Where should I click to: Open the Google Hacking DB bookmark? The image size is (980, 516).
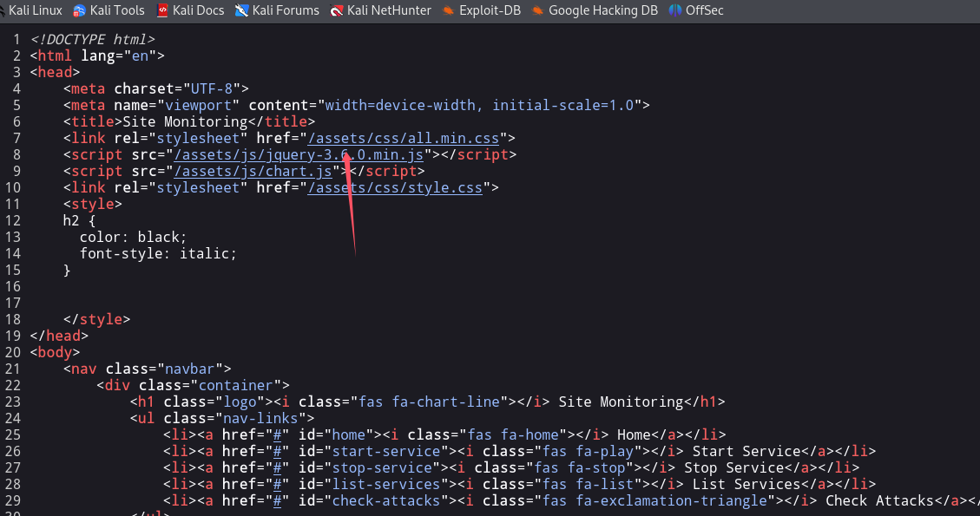tap(595, 10)
